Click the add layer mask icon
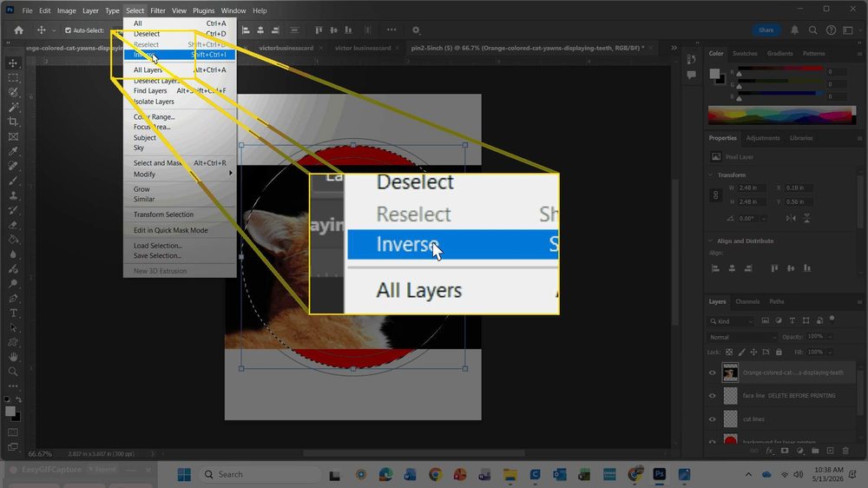The height and width of the screenshot is (488, 868). coord(785,451)
